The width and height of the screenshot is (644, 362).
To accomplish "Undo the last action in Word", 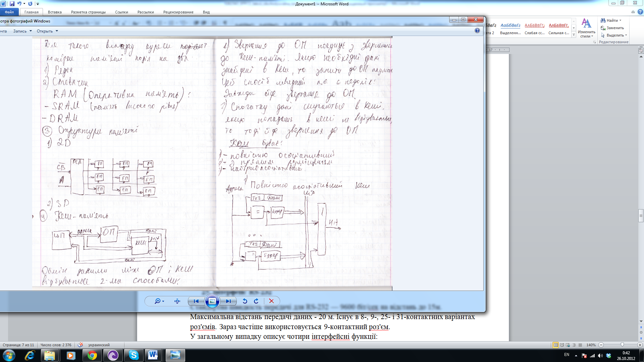I will 19,4.
